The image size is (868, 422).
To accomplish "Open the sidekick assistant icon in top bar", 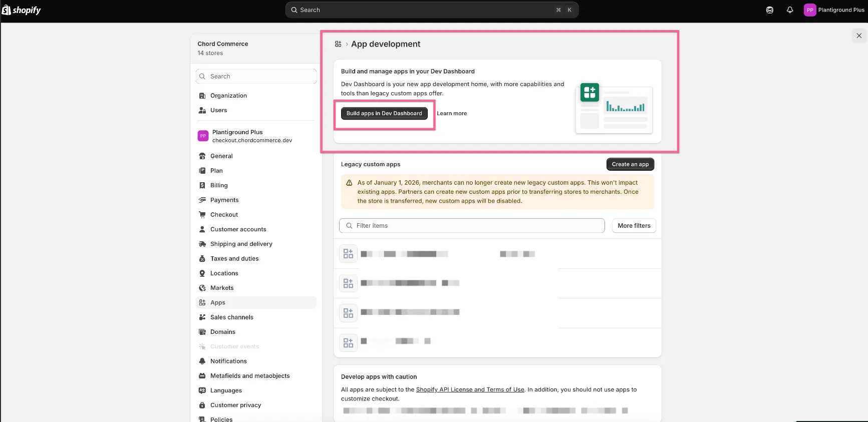I will point(770,10).
